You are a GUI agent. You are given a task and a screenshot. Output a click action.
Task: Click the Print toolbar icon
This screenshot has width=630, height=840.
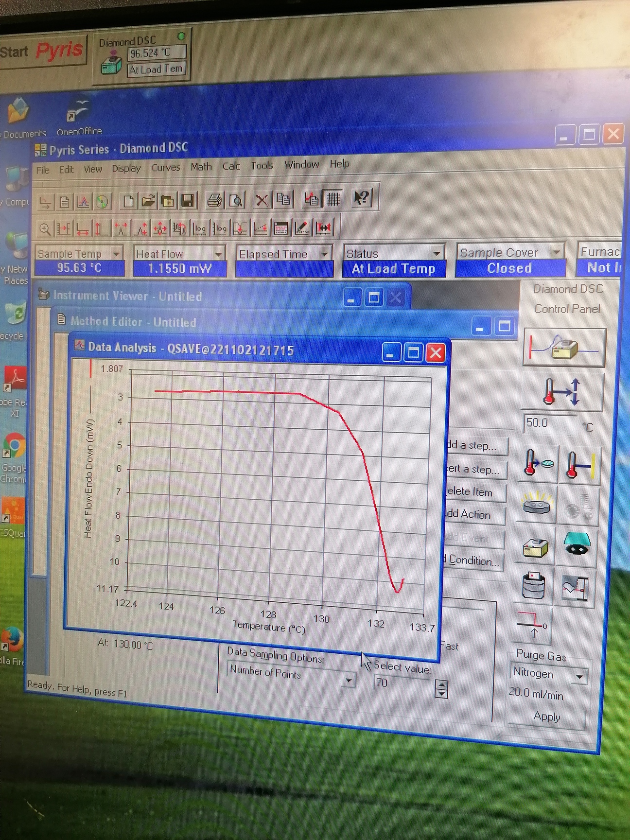214,200
